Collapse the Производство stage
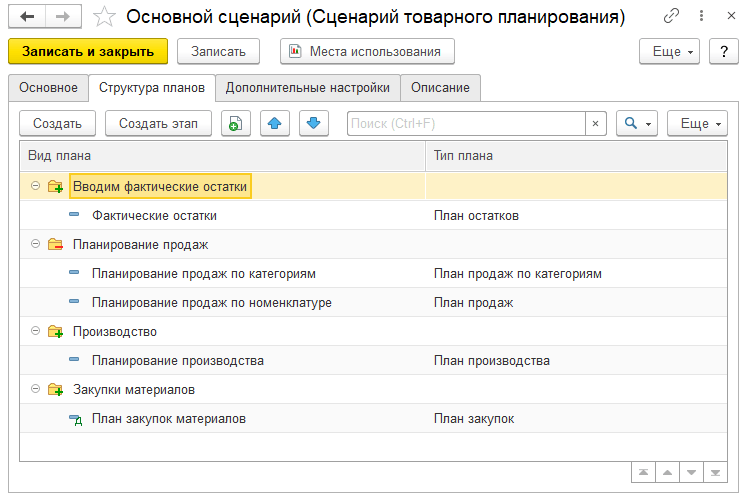The image size is (749, 497). (35, 331)
